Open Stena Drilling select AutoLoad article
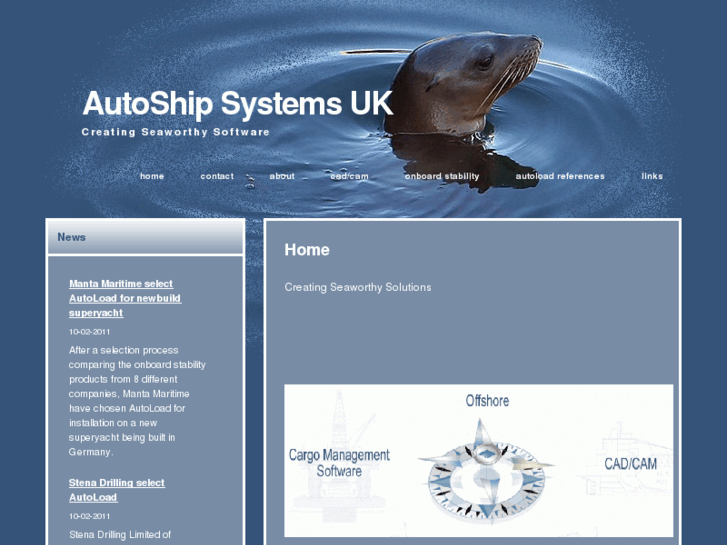 pyautogui.click(x=116, y=490)
